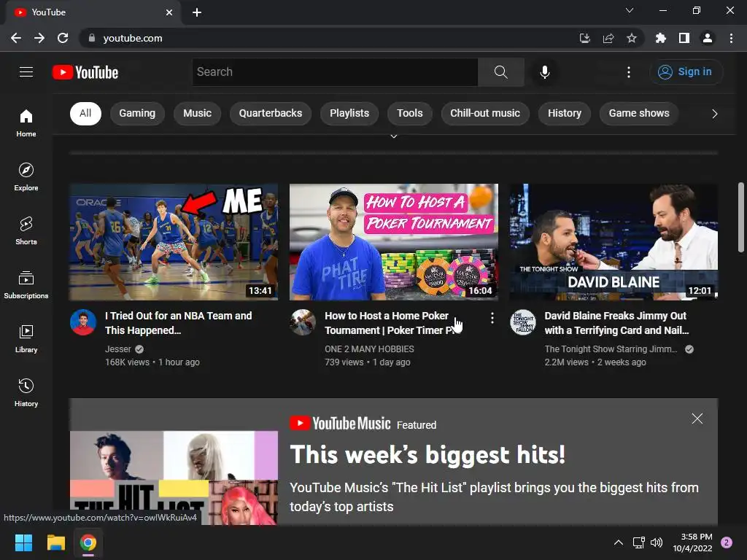
Task: Select the History filter chip
Action: point(565,113)
